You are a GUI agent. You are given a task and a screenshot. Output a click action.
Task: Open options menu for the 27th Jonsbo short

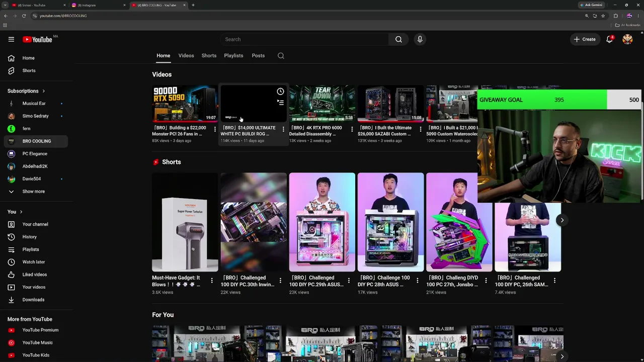tap(486, 281)
